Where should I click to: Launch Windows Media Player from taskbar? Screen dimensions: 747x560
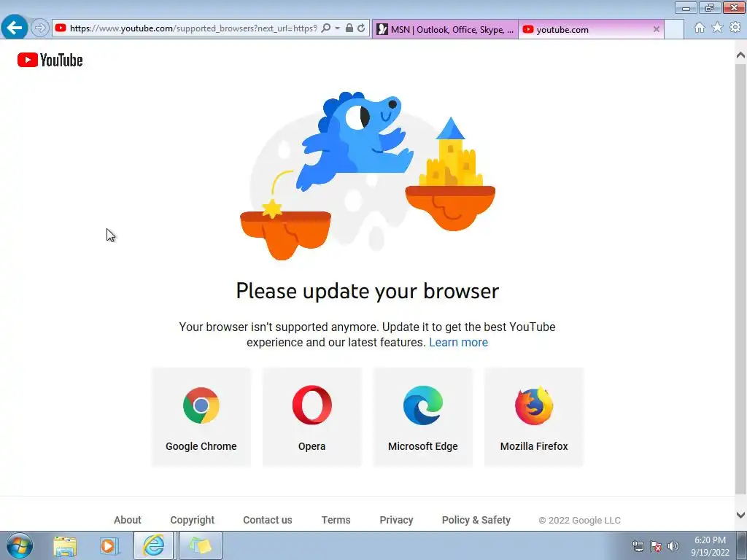109,545
